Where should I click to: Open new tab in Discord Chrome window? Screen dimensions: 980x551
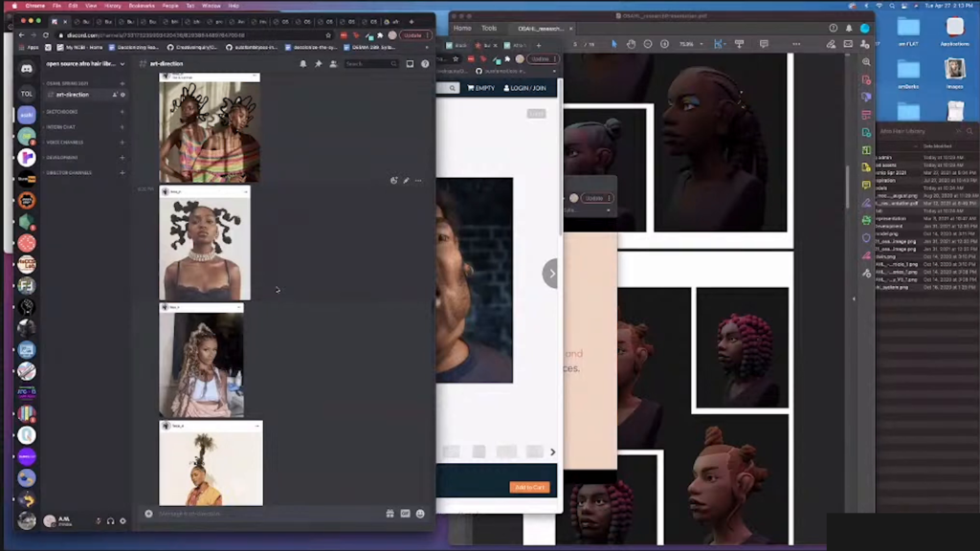click(x=412, y=22)
